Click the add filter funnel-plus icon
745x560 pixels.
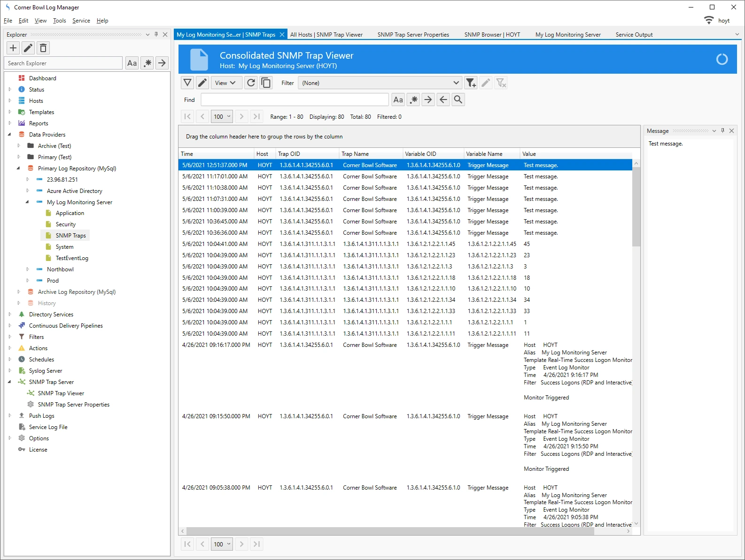(x=471, y=83)
